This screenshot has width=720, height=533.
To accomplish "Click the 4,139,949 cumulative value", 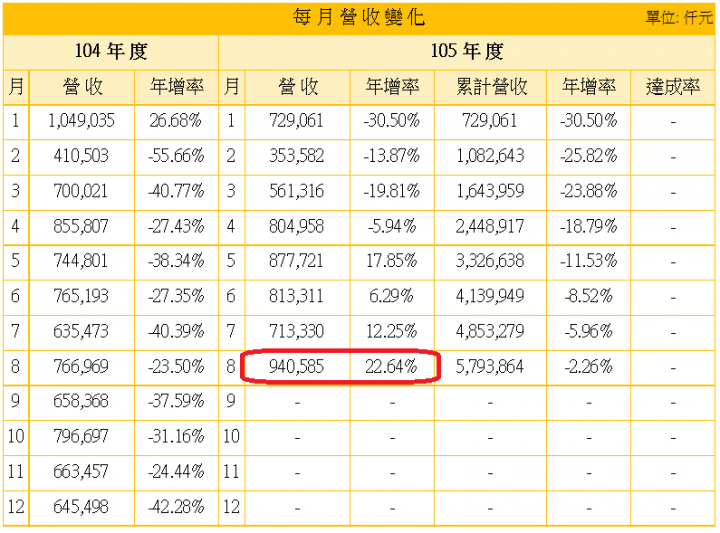I will [x=490, y=297].
